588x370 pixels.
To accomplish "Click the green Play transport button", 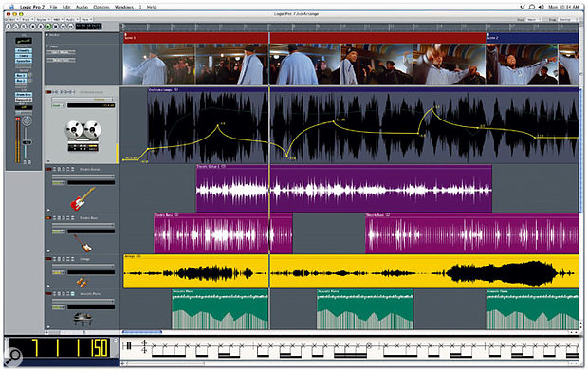I will [48, 27].
